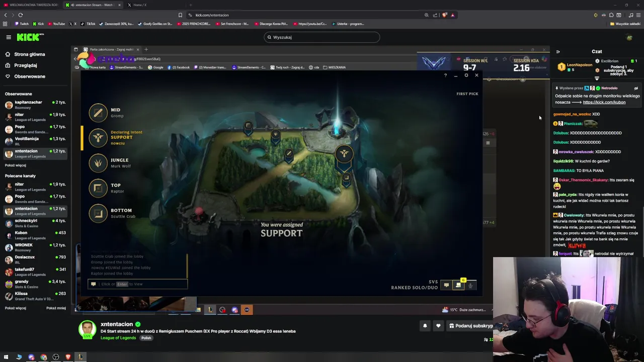
Task: Select MID role in lobby
Action: pyautogui.click(x=116, y=113)
